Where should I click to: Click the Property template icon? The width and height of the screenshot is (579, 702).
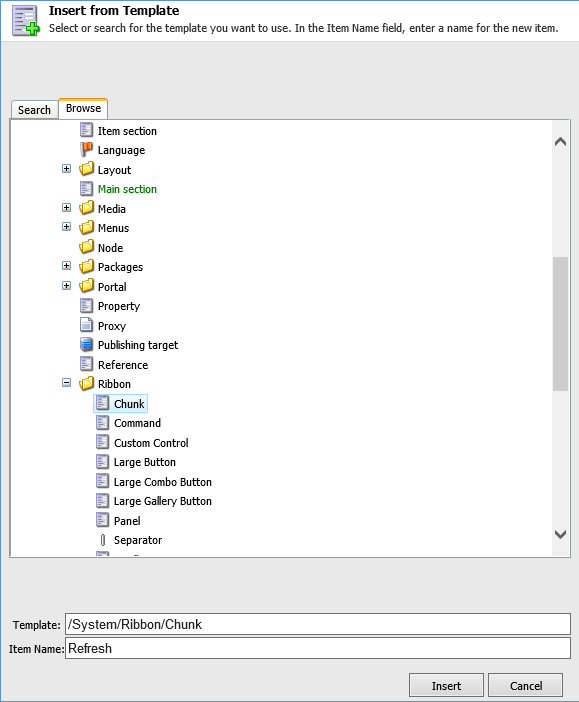86,305
